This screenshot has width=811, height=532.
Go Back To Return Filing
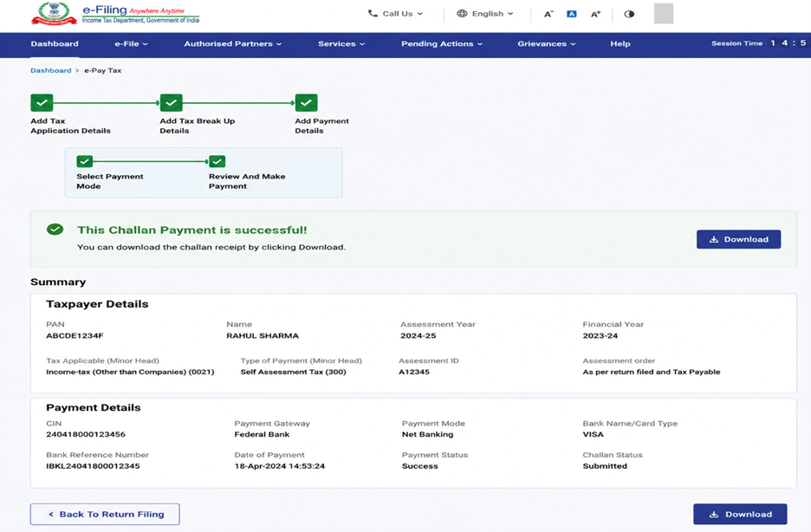tap(105, 515)
